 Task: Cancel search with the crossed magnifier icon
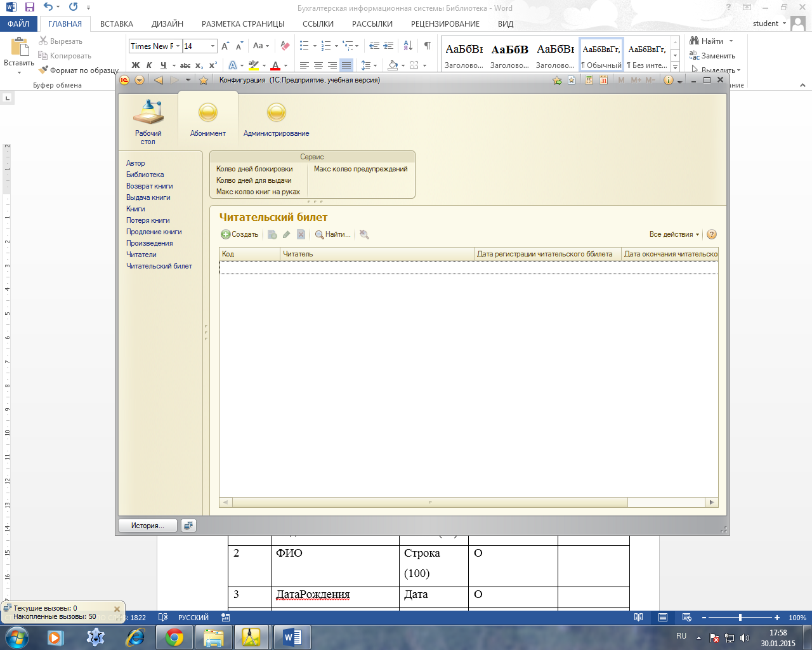(x=364, y=234)
